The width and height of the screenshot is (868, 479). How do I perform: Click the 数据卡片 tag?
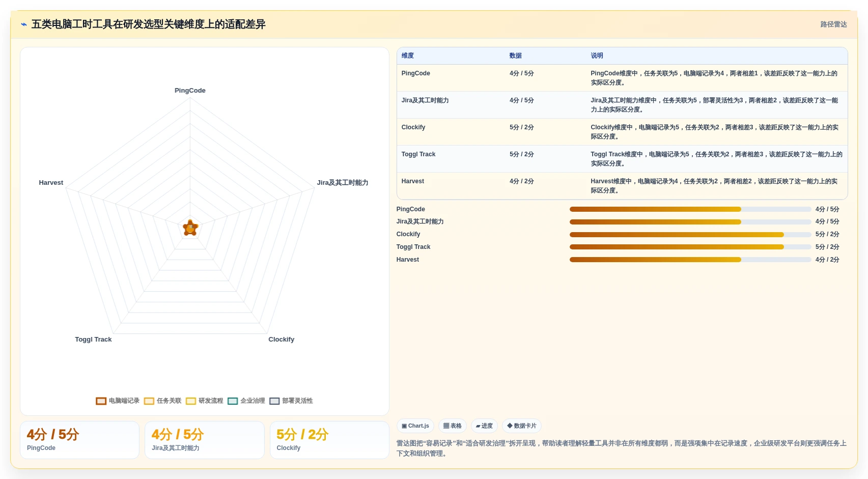tap(522, 426)
